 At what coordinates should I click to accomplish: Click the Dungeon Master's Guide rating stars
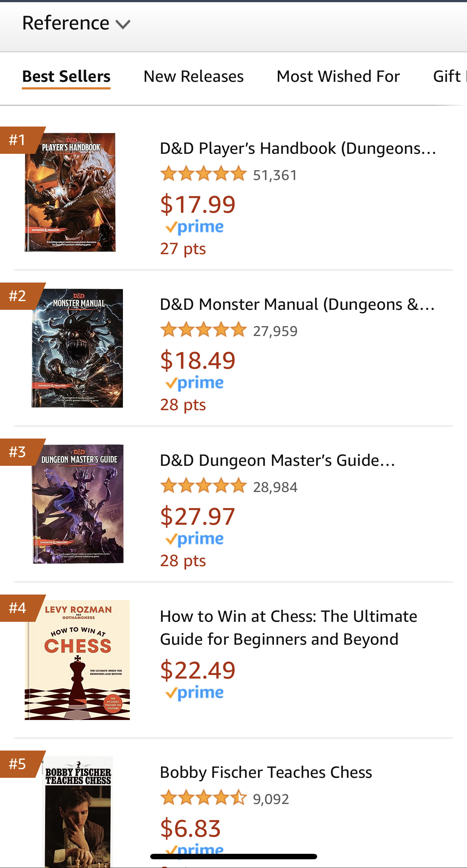203,486
